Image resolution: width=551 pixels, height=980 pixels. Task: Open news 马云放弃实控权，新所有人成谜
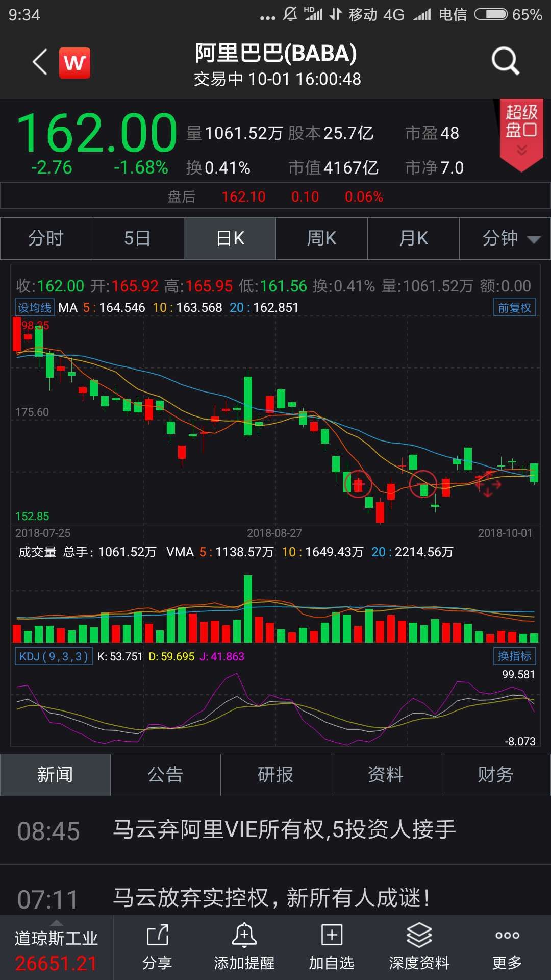tap(275, 891)
